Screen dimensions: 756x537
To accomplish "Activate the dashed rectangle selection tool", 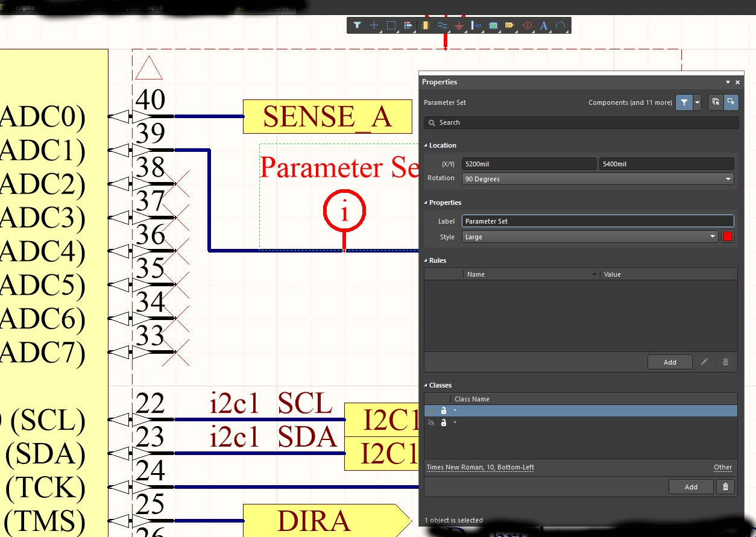I will 391,25.
